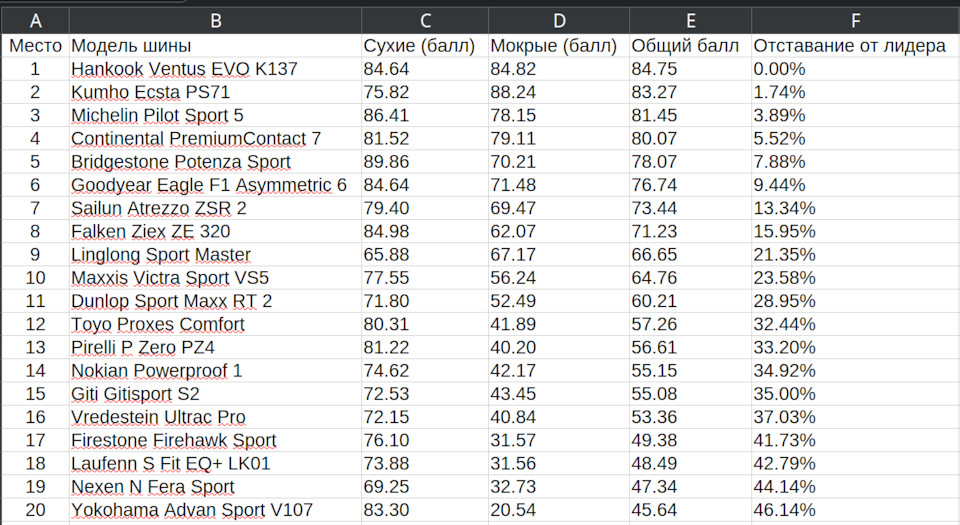The width and height of the screenshot is (960, 525).
Task: Click dry score 65.88 for Linglong
Action: point(425,255)
